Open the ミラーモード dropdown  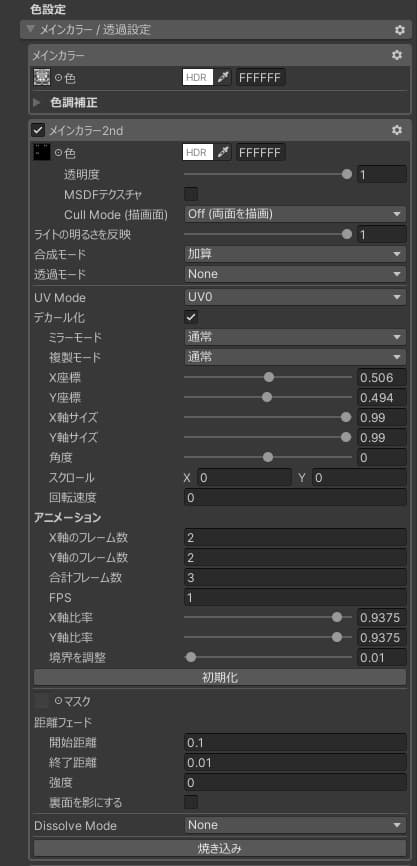(x=295, y=337)
